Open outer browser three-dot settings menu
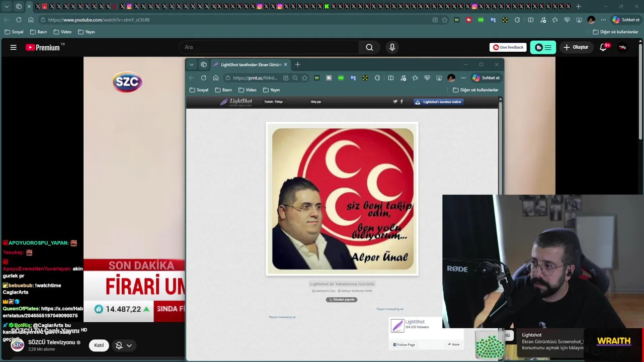 [x=603, y=20]
